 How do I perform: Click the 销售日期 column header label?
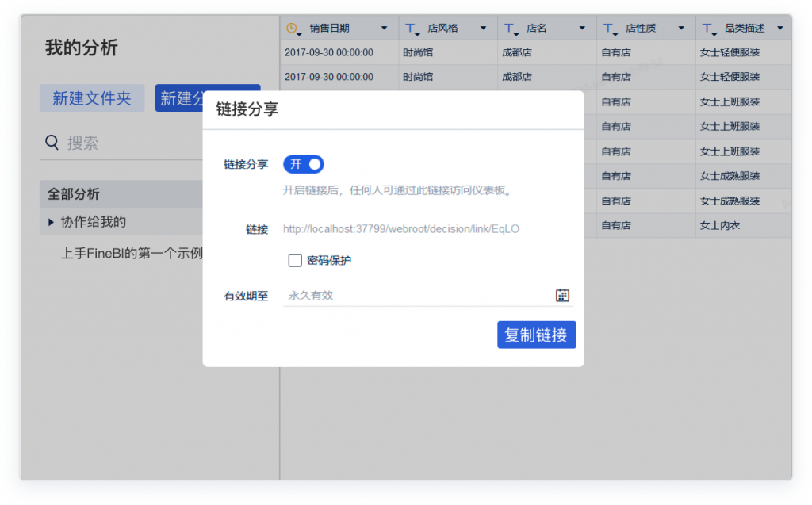pos(329,28)
